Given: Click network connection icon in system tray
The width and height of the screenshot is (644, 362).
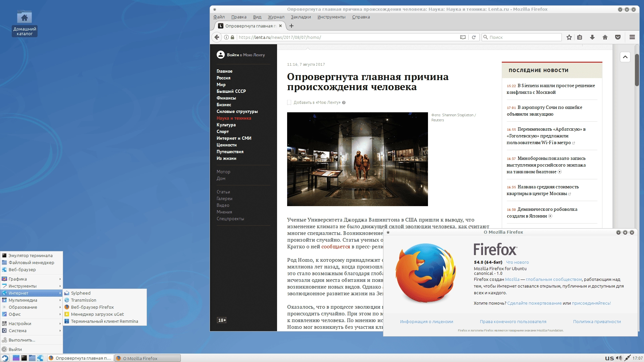Looking at the screenshot, I should [x=627, y=358].
